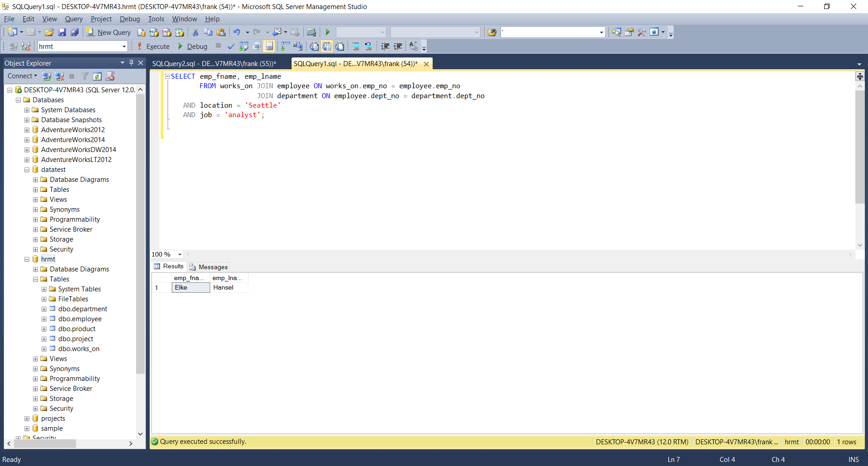Close the Object Explorer panel
Screen dimensions: 868x466
(x=141, y=63)
